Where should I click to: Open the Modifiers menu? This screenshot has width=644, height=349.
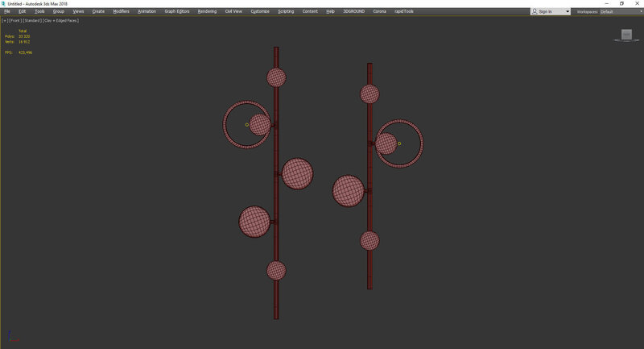pyautogui.click(x=121, y=11)
